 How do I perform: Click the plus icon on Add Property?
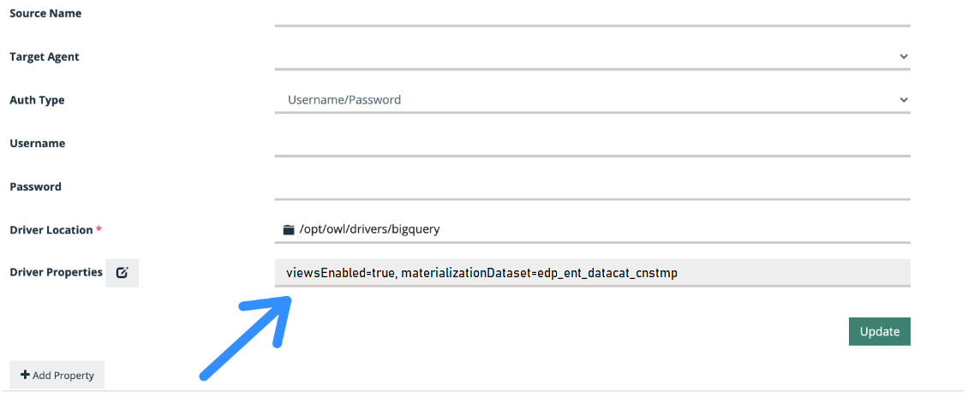point(25,375)
